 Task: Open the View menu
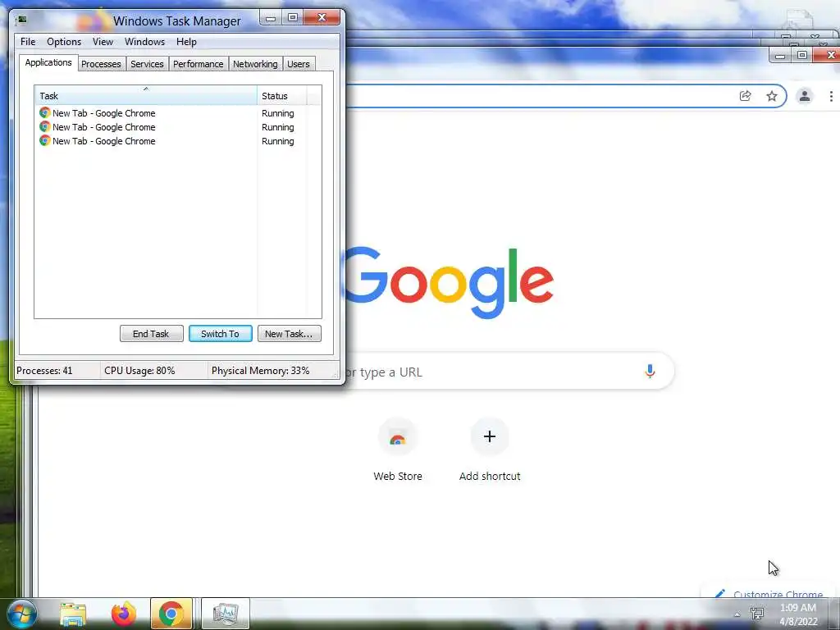pyautogui.click(x=103, y=42)
